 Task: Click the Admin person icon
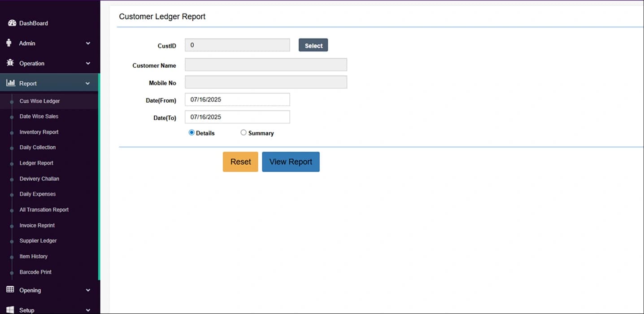point(9,43)
